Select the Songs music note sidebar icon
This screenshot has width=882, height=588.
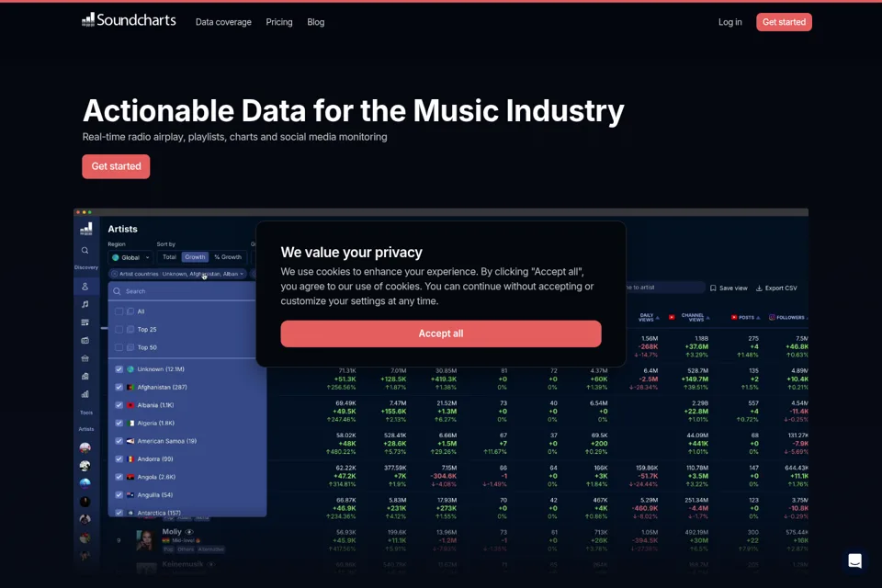[x=85, y=304]
